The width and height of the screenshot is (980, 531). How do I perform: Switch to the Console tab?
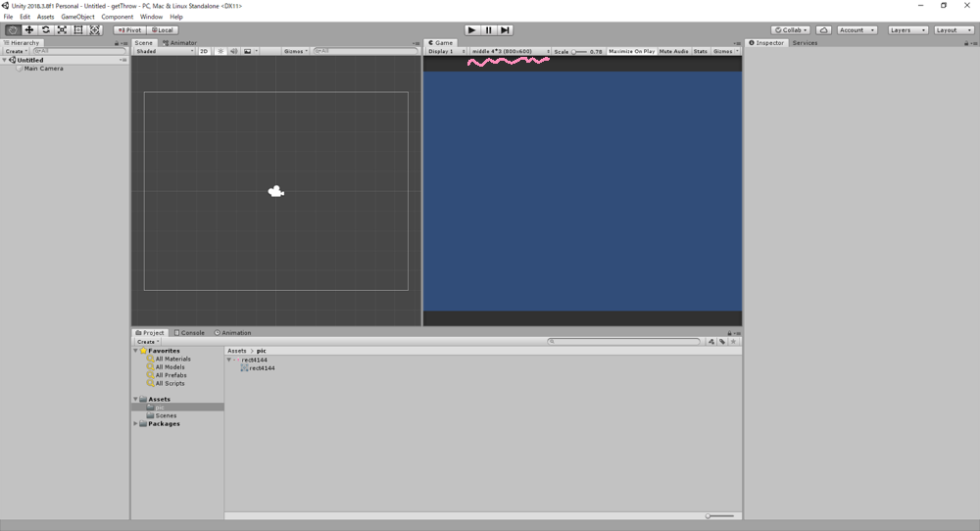coord(189,333)
